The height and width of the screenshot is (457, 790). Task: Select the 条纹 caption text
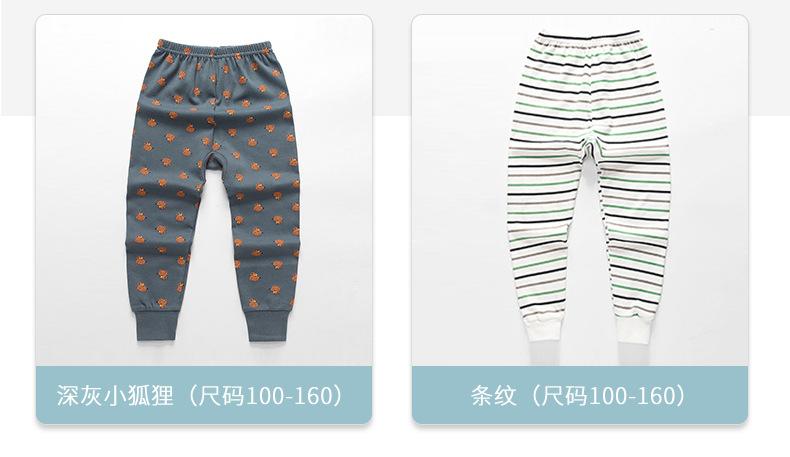tap(494, 396)
